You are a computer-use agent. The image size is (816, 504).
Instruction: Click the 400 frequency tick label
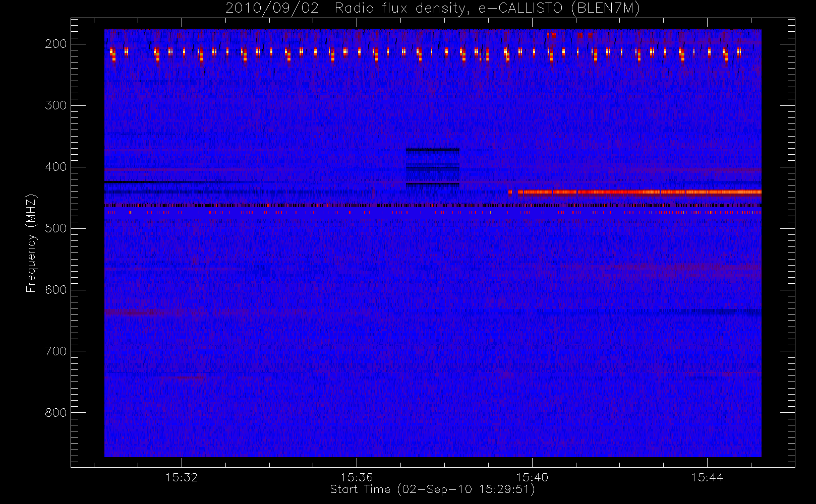(x=55, y=167)
